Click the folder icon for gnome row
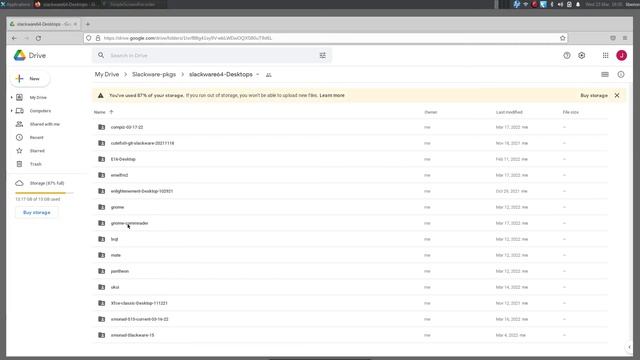This screenshot has width=640, height=360. coord(102,207)
